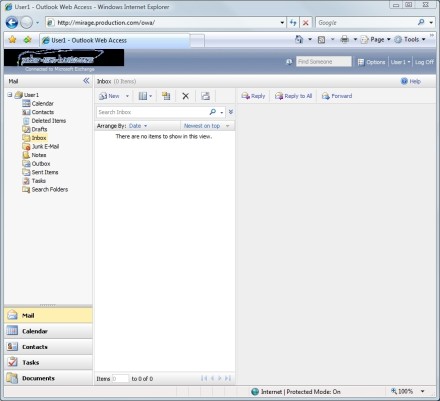Click the red Stop loading icon
The width and height of the screenshot is (440, 401).
coord(305,23)
